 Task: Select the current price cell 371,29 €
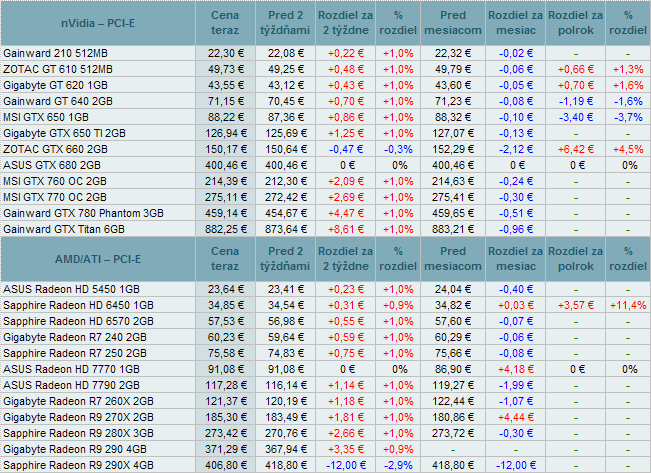pyautogui.click(x=226, y=449)
